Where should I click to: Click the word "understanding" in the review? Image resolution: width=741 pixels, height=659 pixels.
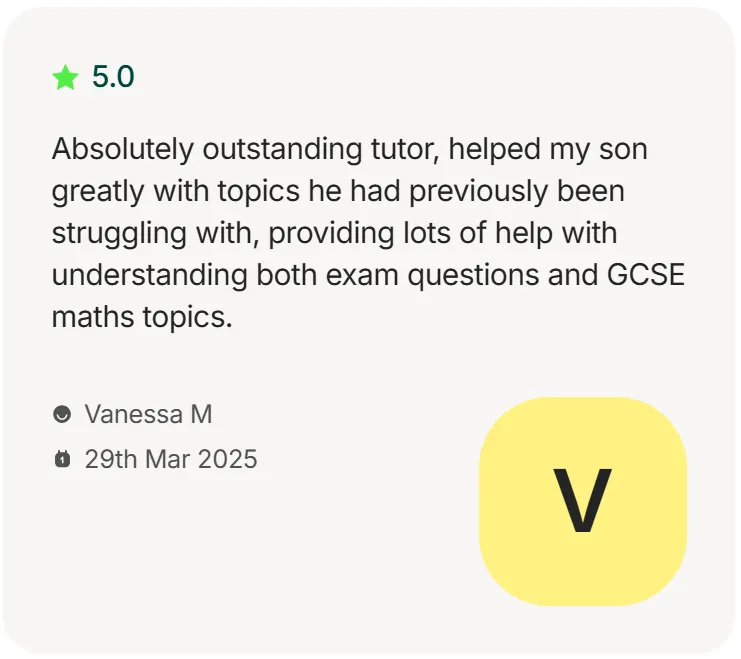150,276
